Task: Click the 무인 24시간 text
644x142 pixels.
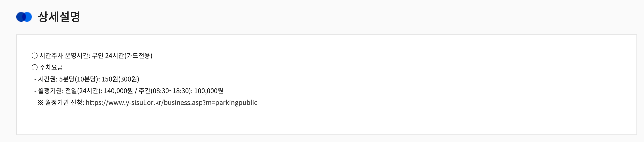Action: pos(108,55)
